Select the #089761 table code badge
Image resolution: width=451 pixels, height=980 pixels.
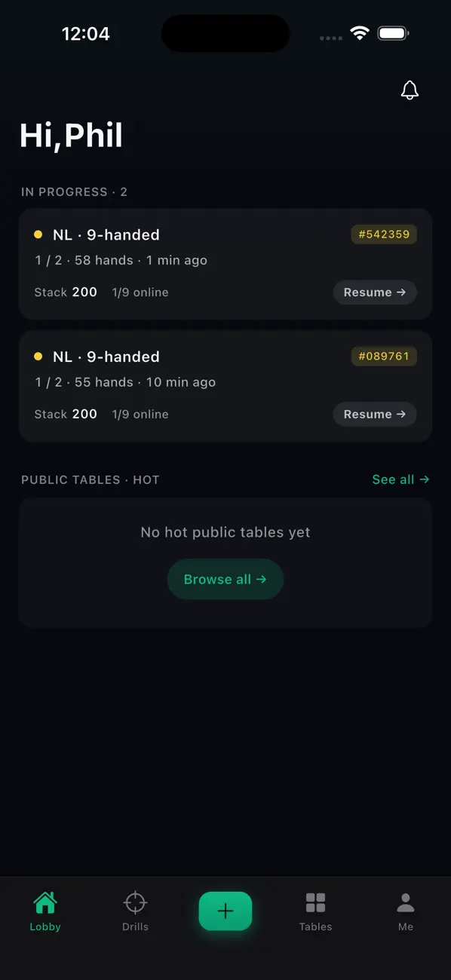[x=384, y=357]
